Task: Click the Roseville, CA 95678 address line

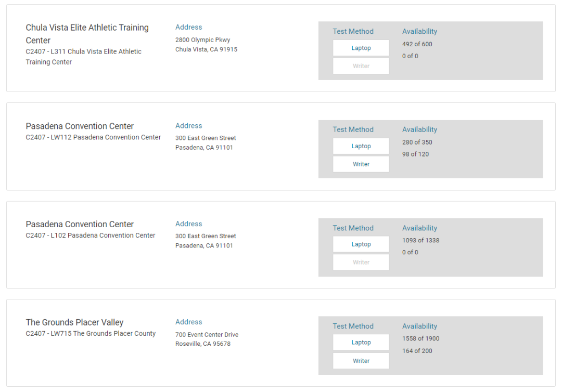Action: [x=202, y=344]
